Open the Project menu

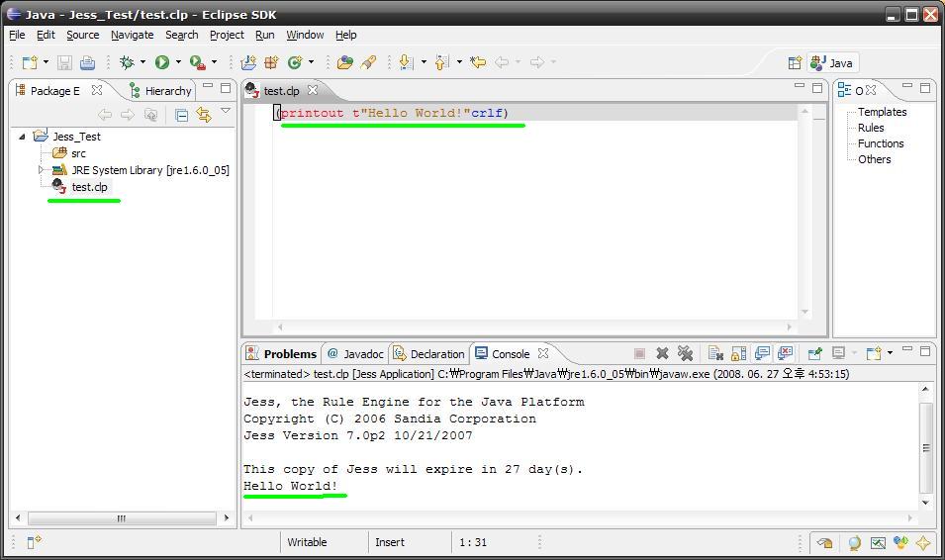tap(227, 35)
